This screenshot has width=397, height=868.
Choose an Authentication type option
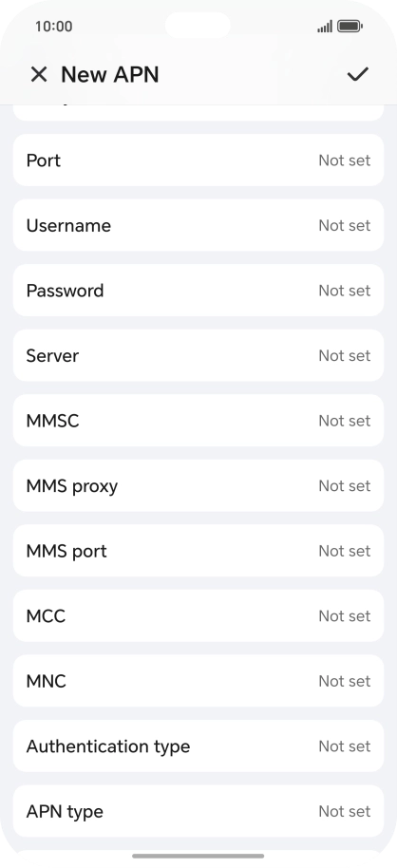(198, 745)
